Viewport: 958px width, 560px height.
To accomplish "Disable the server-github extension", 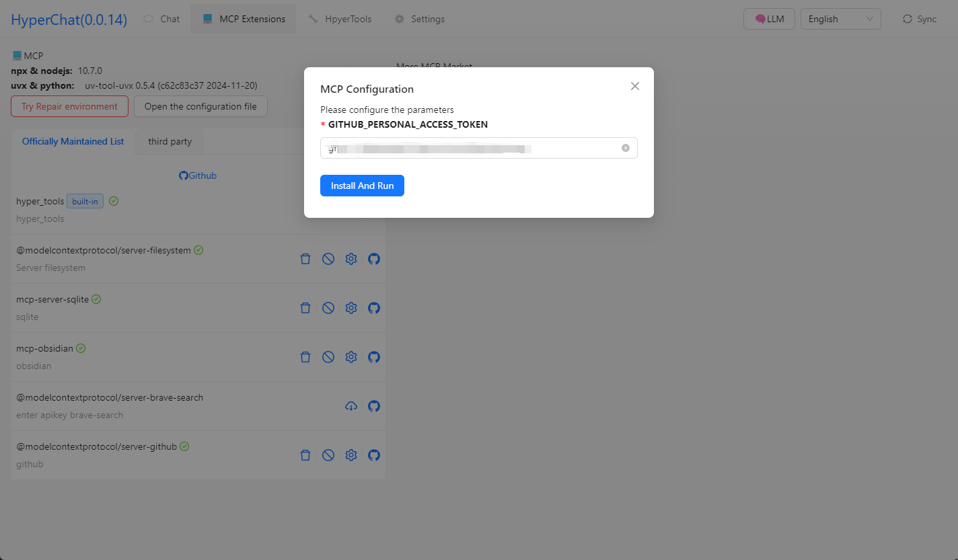I will click(328, 455).
